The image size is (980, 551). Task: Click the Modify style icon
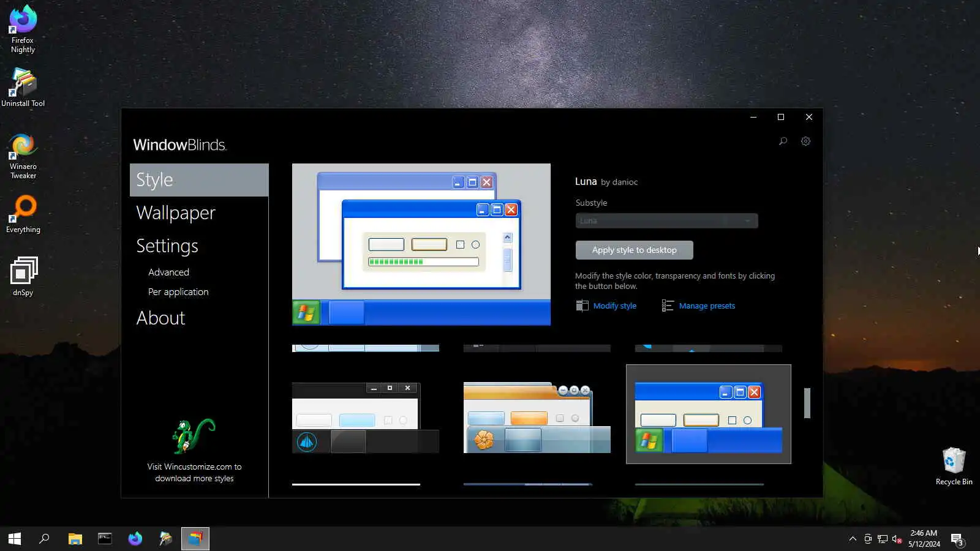pos(582,305)
